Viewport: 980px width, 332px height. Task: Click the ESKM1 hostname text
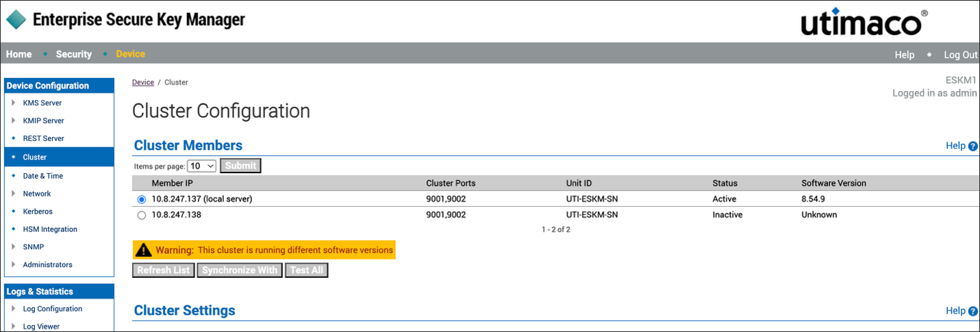[x=961, y=79]
